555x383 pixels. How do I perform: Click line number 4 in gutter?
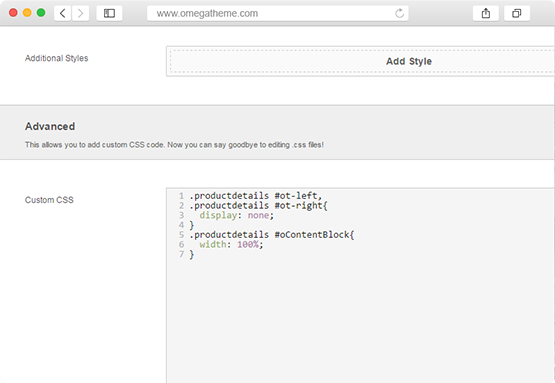pos(181,225)
